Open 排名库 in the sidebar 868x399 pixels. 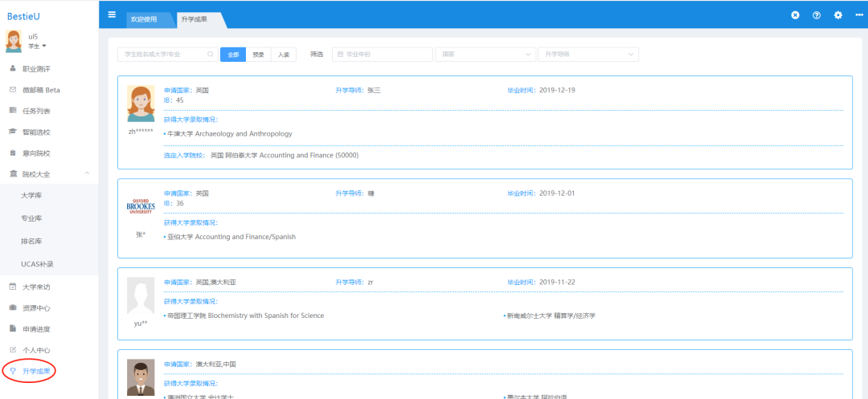click(32, 240)
